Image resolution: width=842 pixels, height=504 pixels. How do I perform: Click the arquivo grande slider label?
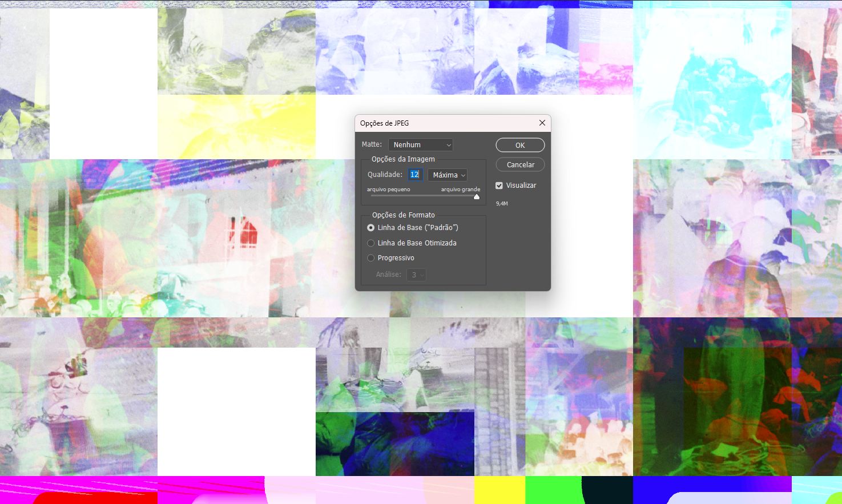pyautogui.click(x=460, y=189)
